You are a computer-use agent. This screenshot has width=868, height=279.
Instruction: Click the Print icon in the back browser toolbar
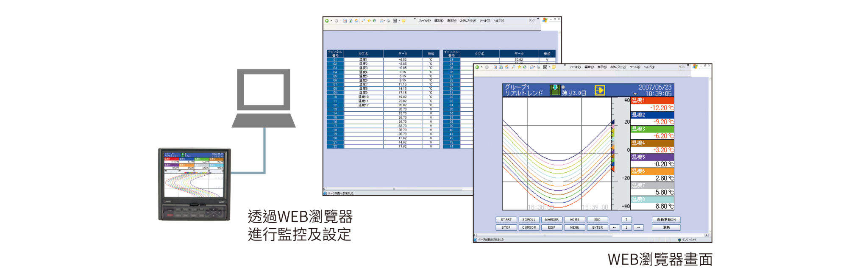click(x=388, y=20)
